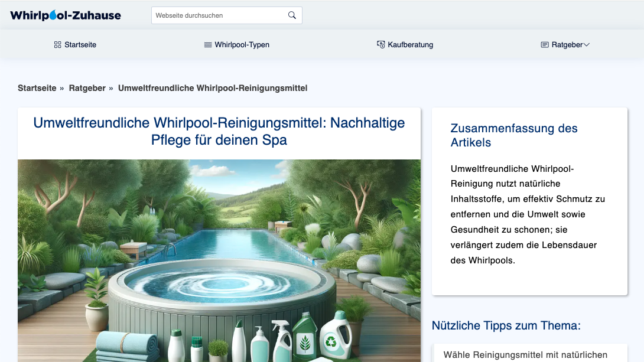
Task: Select the document icon beside Ratgeber
Action: tap(543, 44)
